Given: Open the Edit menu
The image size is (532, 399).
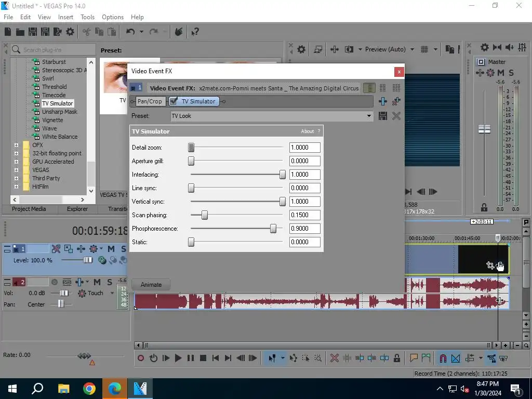Looking at the screenshot, I should pos(25,17).
